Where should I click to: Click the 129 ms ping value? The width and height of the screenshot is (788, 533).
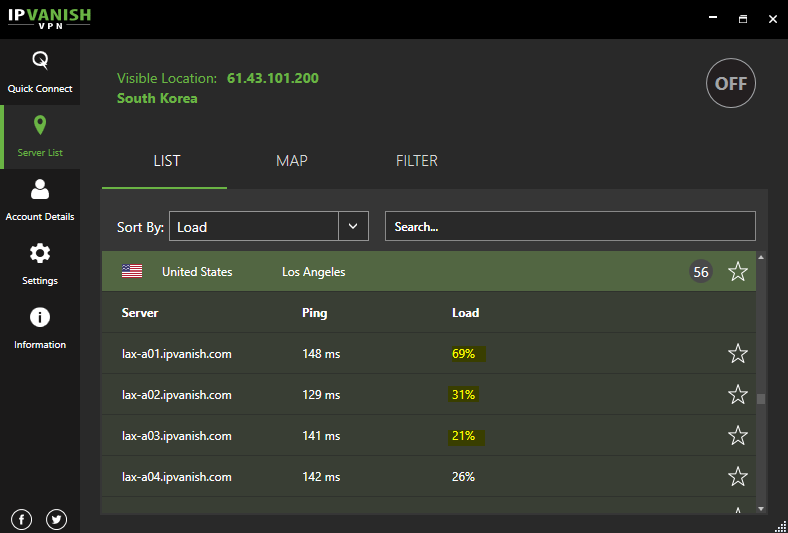321,395
